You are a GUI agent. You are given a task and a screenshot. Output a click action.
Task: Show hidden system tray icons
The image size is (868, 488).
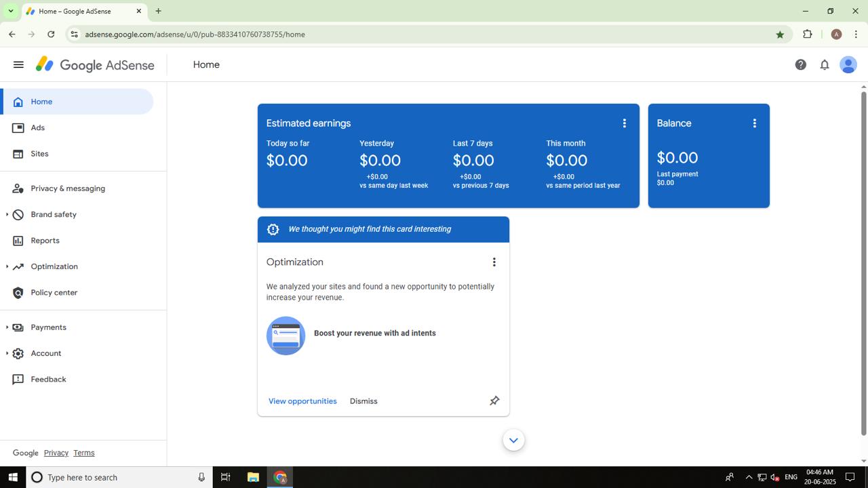click(x=749, y=477)
